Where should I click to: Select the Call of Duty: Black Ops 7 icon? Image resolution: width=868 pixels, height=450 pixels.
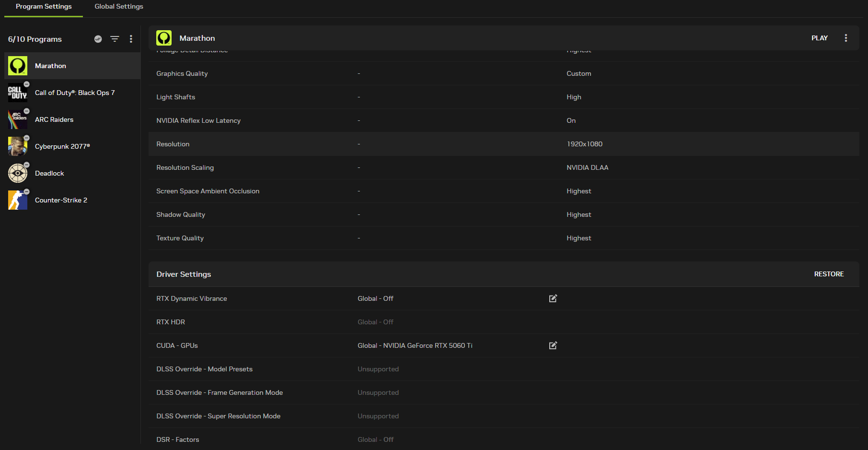(x=18, y=93)
